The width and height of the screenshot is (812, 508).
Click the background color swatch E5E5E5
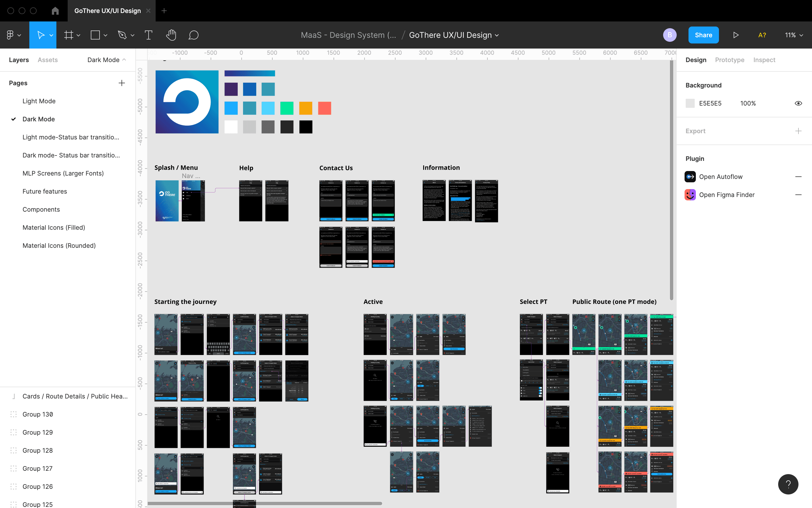pyautogui.click(x=690, y=104)
